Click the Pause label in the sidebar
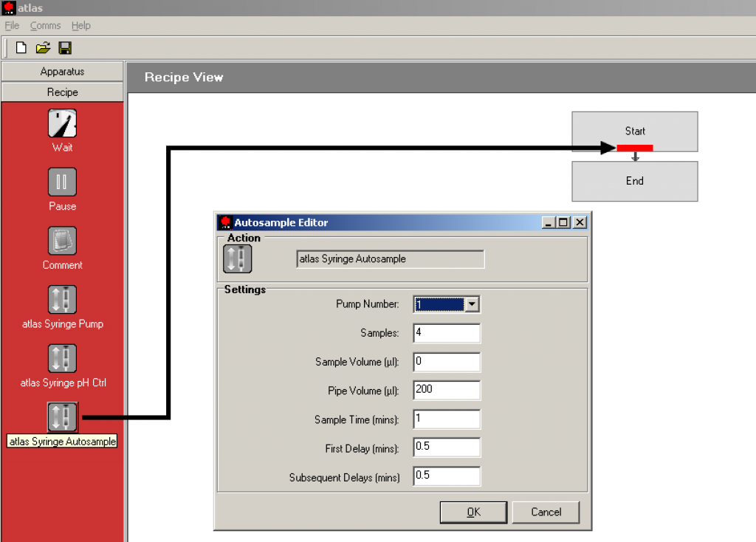Viewport: 756px width, 542px height. tap(62, 206)
